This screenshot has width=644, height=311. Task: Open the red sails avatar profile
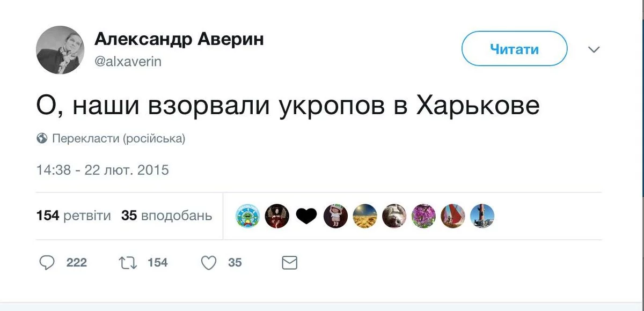[x=452, y=216]
